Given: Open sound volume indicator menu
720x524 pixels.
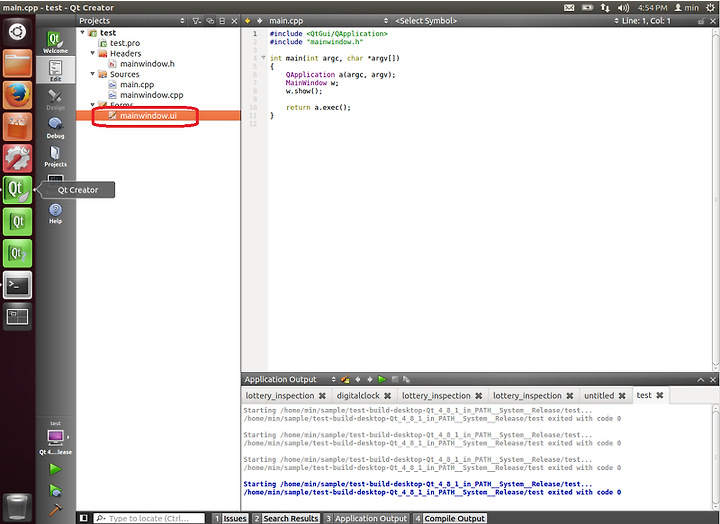Looking at the screenshot, I should [x=623, y=8].
